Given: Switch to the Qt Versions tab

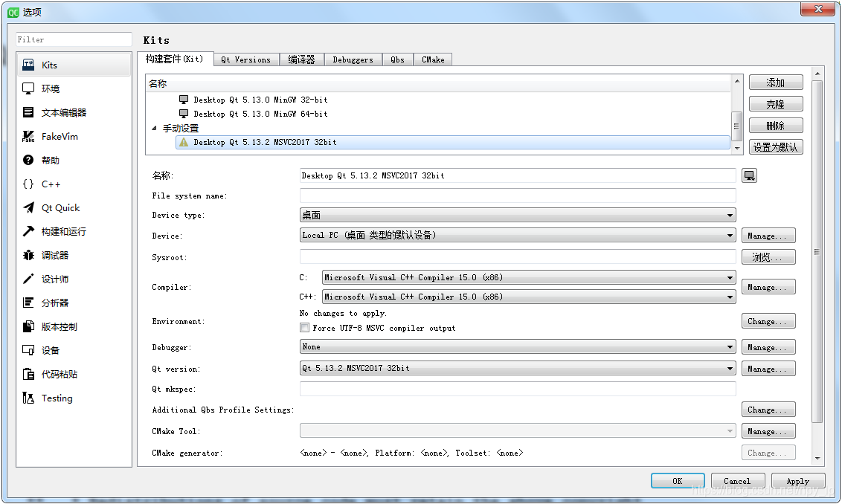Looking at the screenshot, I should click(x=246, y=59).
